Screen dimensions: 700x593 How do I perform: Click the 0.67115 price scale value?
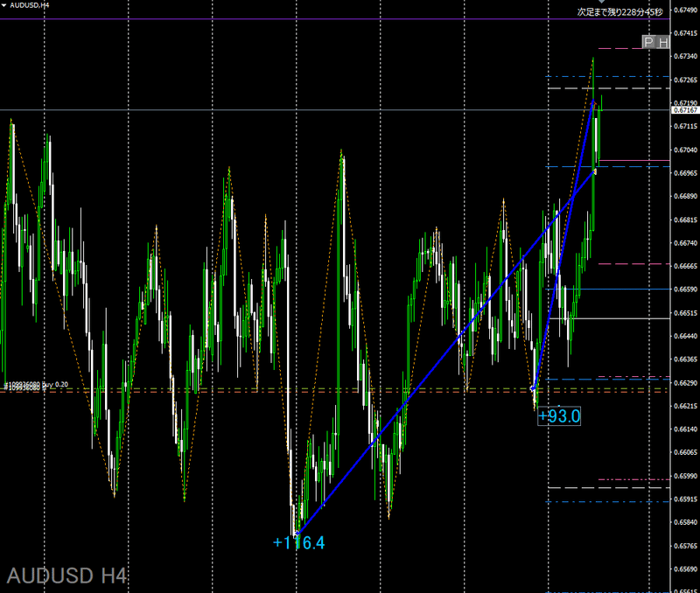coord(685,126)
